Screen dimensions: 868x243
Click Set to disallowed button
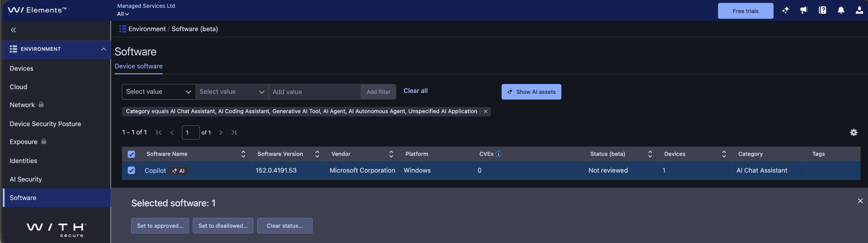(x=223, y=226)
